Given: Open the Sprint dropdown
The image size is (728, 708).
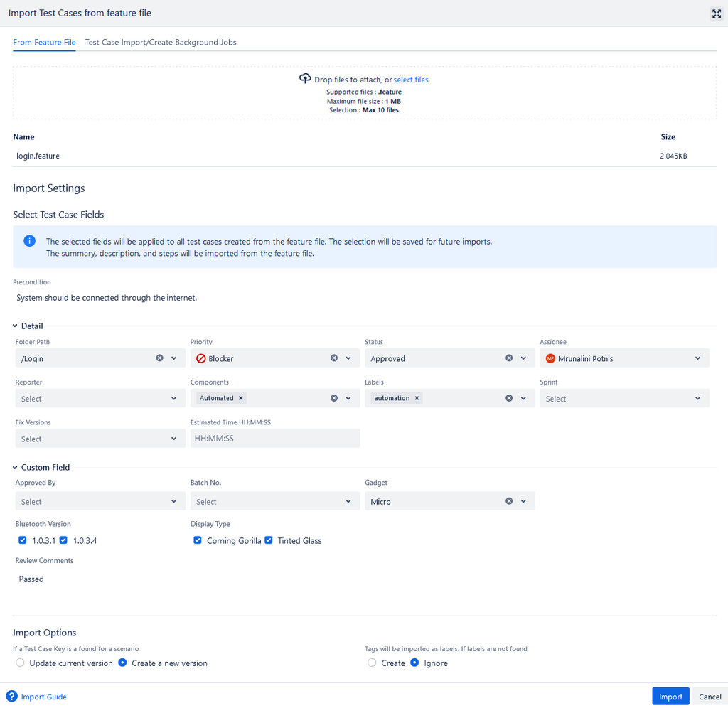Looking at the screenshot, I should pyautogui.click(x=623, y=398).
